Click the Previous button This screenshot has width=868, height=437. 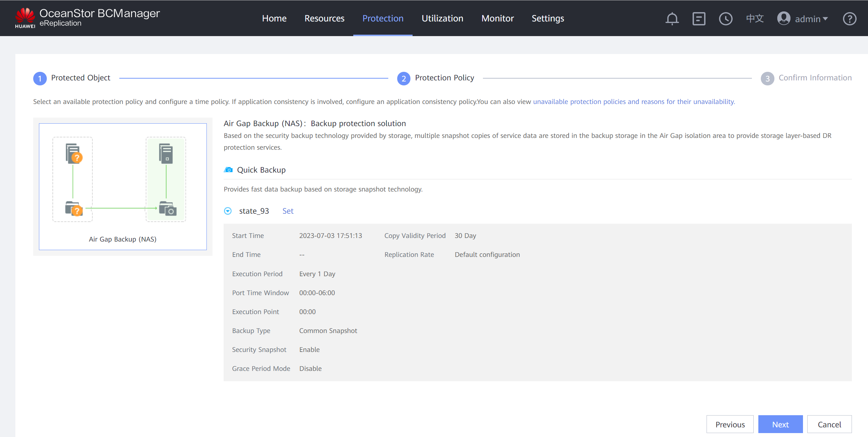[730, 424]
